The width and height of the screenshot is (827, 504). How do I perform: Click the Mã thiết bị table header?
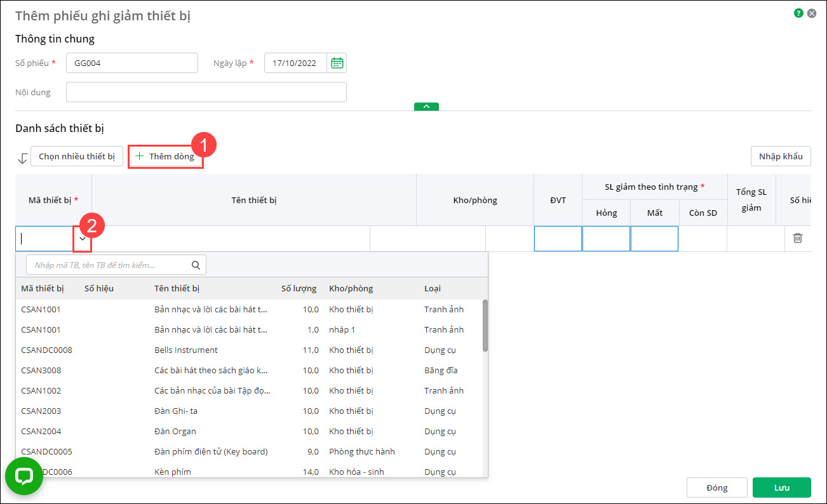point(53,200)
